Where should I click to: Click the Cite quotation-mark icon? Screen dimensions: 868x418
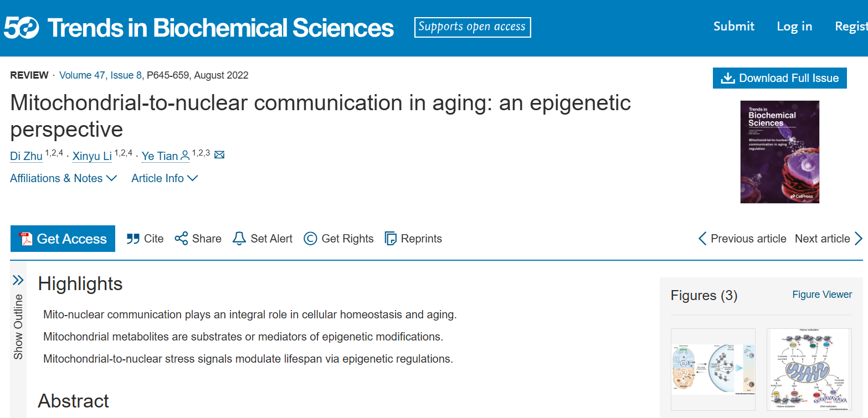coord(133,239)
